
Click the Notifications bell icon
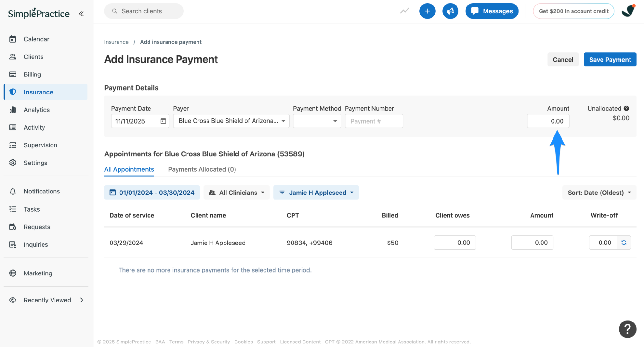point(13,191)
